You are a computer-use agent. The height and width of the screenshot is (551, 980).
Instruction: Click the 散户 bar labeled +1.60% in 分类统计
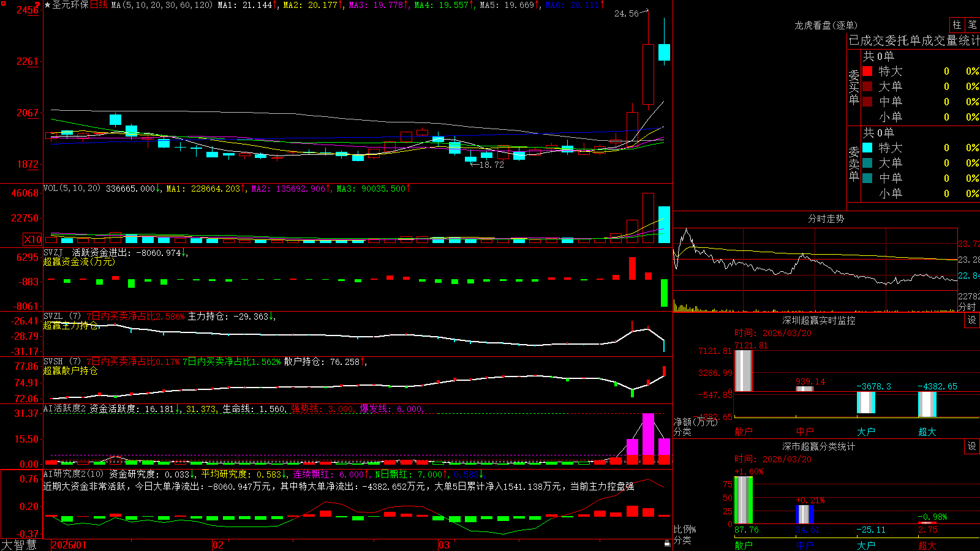744,500
